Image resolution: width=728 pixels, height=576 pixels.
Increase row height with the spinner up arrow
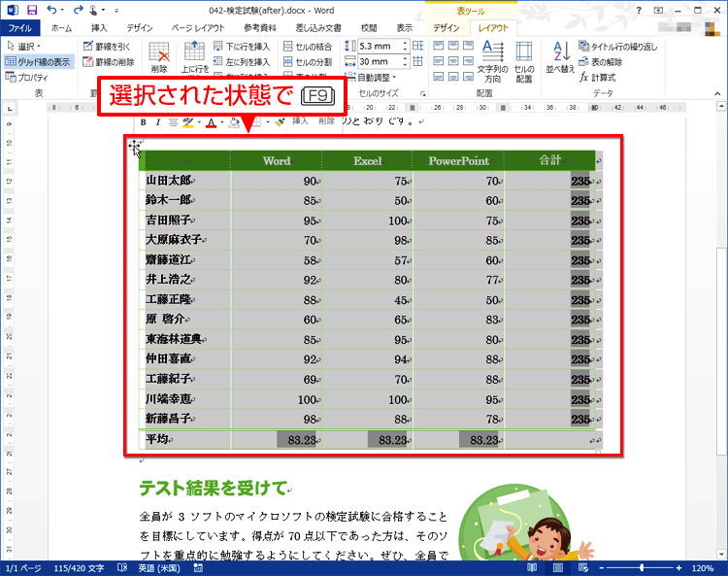pyautogui.click(x=405, y=43)
